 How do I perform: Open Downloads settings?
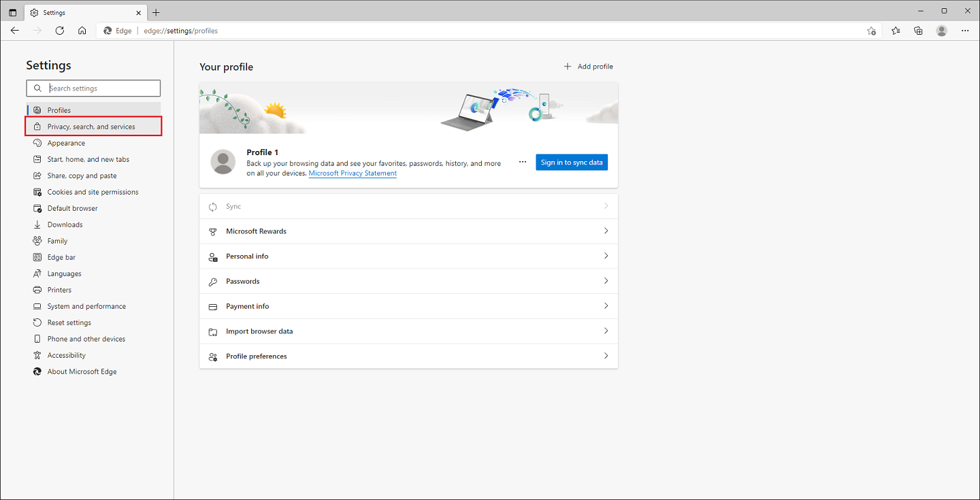tap(93, 224)
